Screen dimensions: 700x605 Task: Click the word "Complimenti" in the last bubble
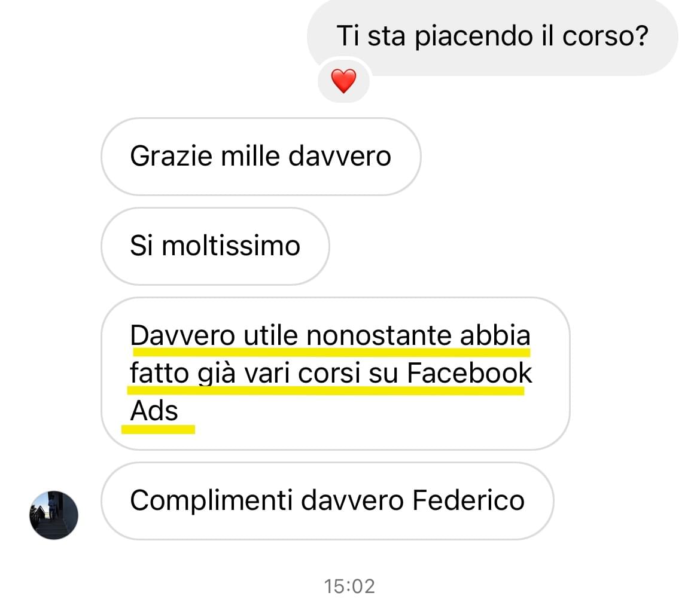[211, 500]
